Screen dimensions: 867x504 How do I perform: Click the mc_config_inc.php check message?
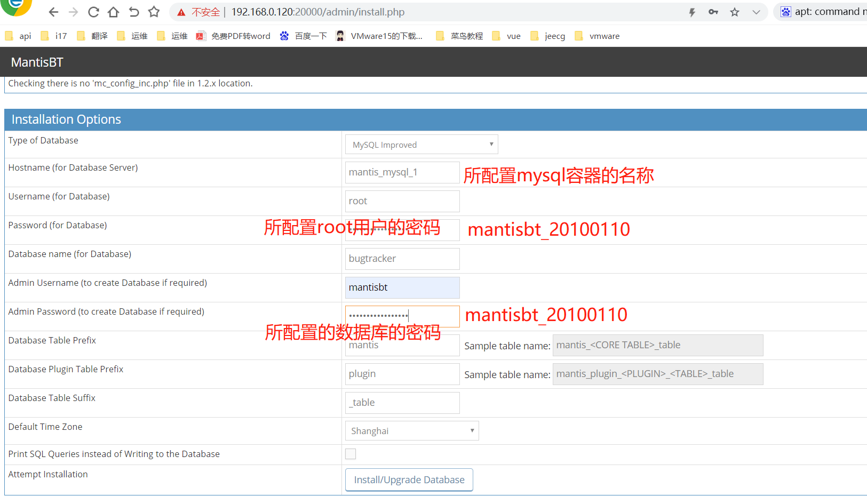(x=131, y=83)
